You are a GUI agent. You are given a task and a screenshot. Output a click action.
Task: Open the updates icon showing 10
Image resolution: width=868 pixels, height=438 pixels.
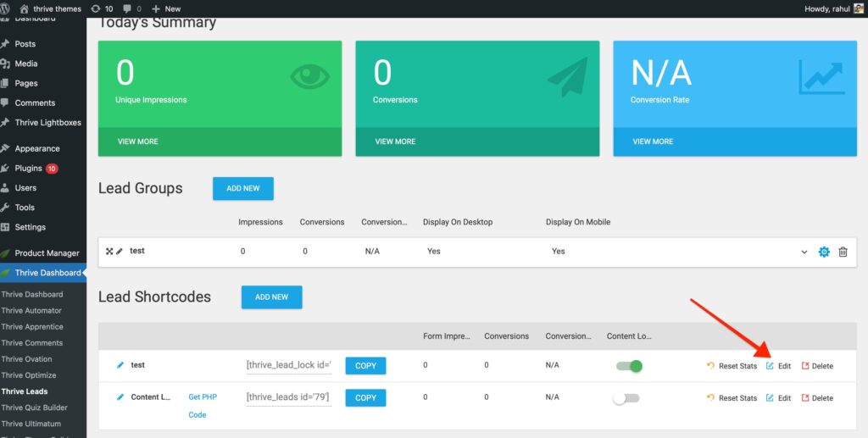point(101,8)
